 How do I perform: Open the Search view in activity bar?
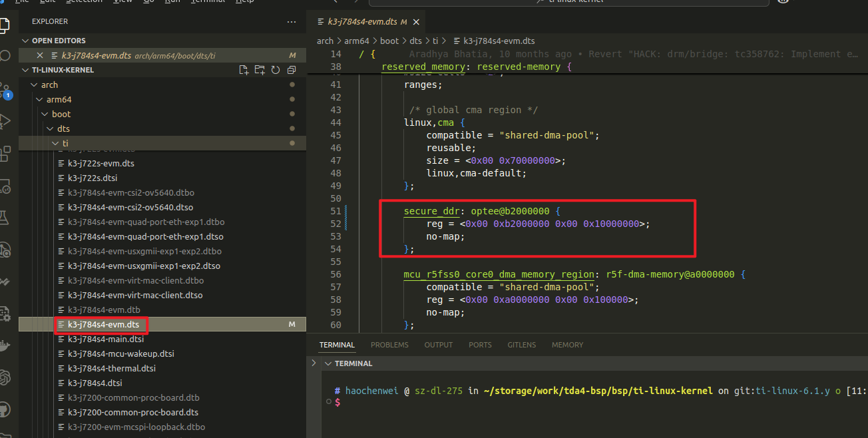click(x=5, y=56)
